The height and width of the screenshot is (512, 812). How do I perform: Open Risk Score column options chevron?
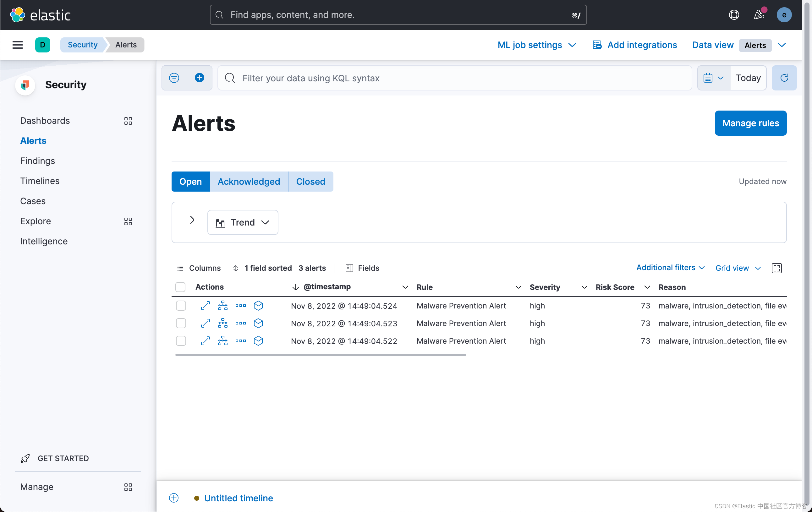(647, 287)
